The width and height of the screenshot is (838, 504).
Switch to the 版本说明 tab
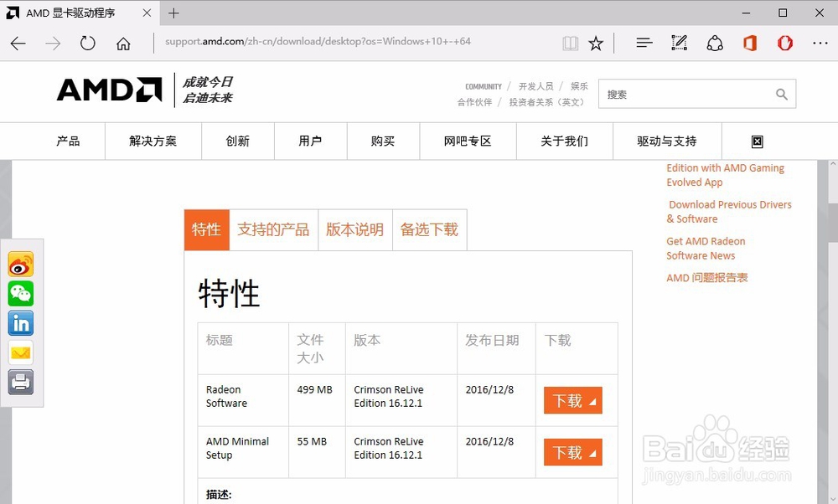point(354,229)
